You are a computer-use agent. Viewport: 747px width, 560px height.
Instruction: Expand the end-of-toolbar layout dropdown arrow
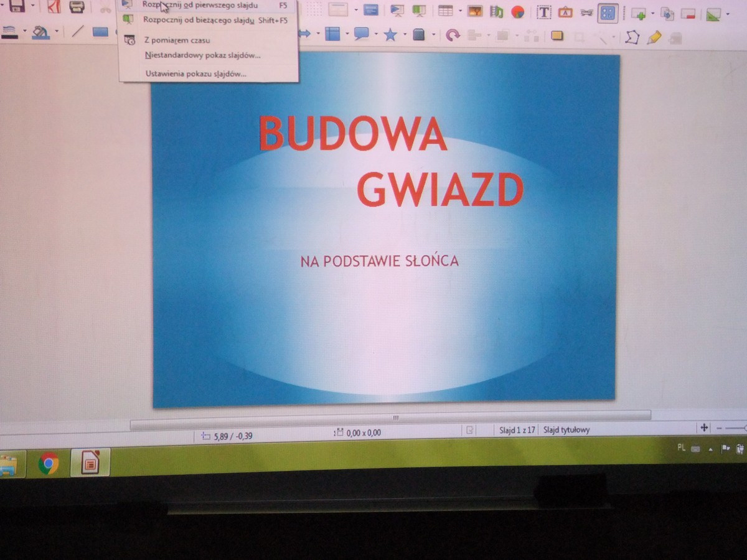click(x=727, y=14)
